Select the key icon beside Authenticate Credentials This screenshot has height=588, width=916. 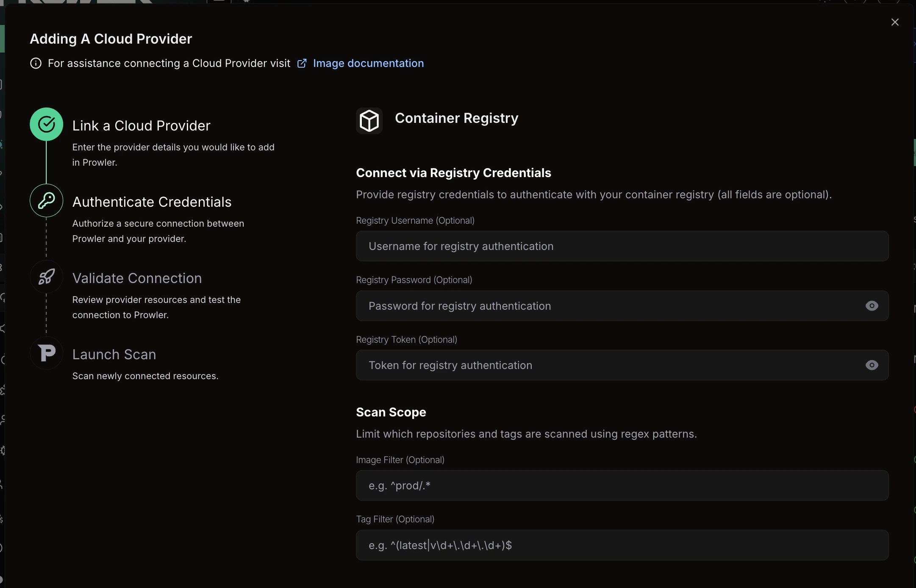point(46,200)
